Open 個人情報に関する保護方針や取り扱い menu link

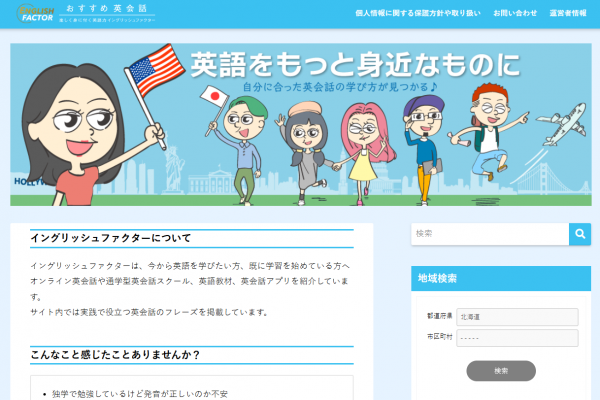417,13
